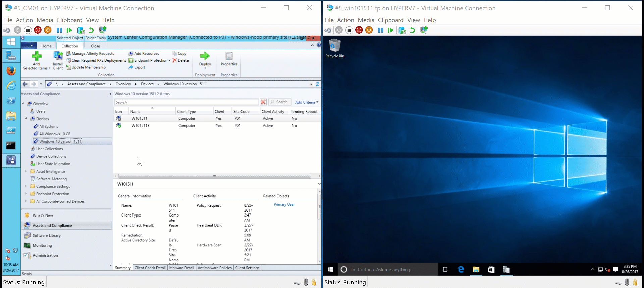This screenshot has height=288, width=644.
Task: Click Enhanced Session icon in CM01 window
Action: coord(103,30)
